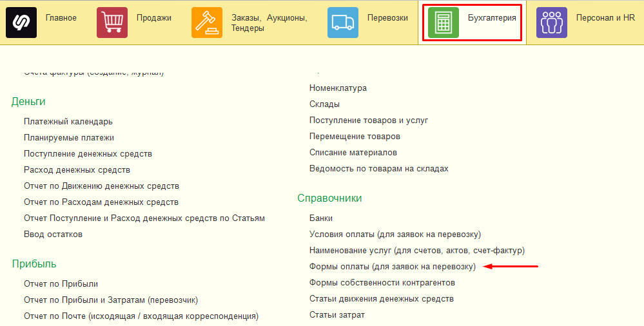Image resolution: width=644 pixels, height=326 pixels.
Task: Open Поступление товаров и услуг
Action: tap(369, 120)
